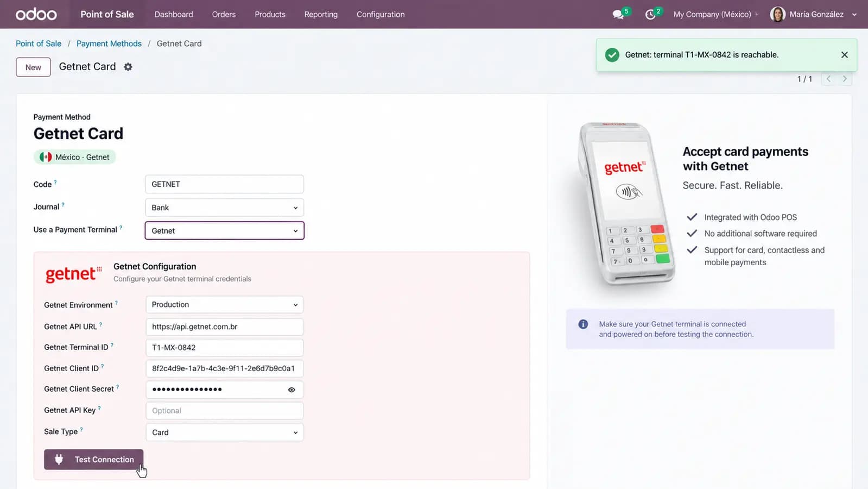Click the New button
Image resolution: width=868 pixels, height=489 pixels.
pyautogui.click(x=33, y=67)
